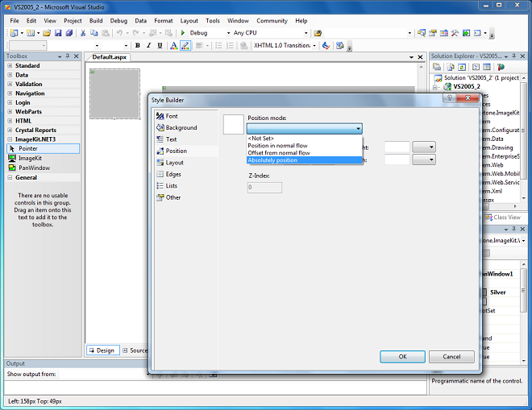Click OK in Style Builder dialog

402,357
